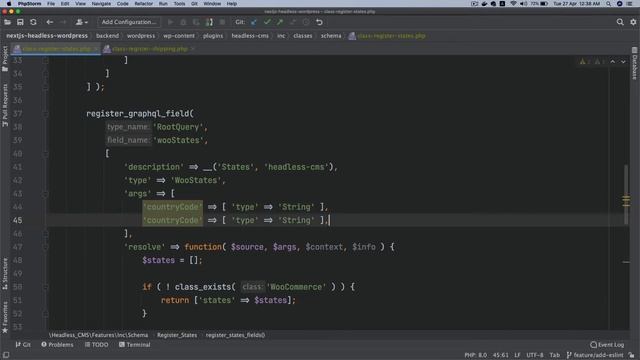Open the Refactor menu
The width and height of the screenshot is (640, 360).
tap(144, 4)
